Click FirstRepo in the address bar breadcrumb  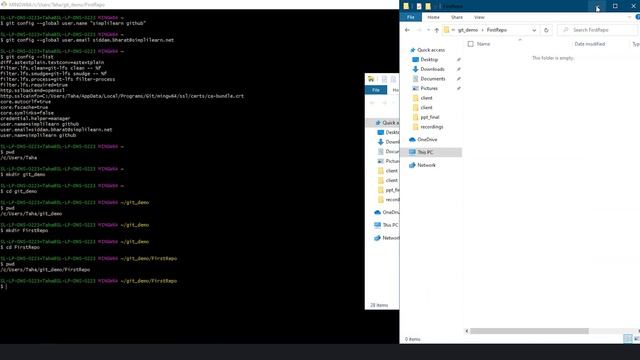click(x=497, y=30)
